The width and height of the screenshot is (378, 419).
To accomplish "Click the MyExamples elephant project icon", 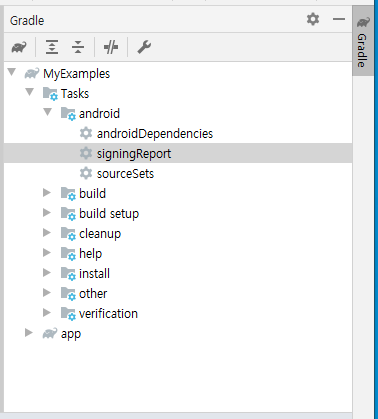I will coord(32,73).
